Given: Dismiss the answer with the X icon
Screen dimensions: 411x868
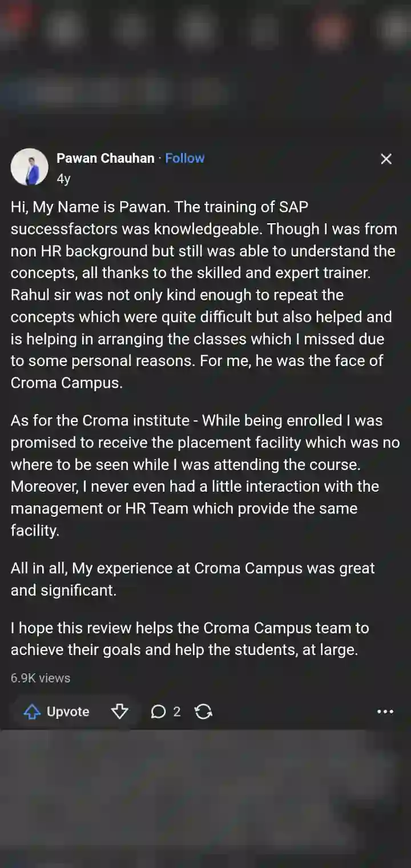Looking at the screenshot, I should 386,159.
